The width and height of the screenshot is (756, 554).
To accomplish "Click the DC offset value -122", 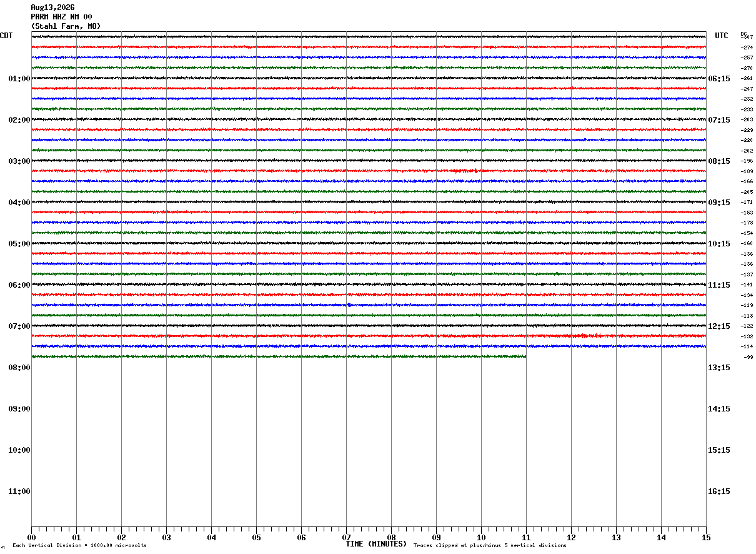I will pos(747,326).
